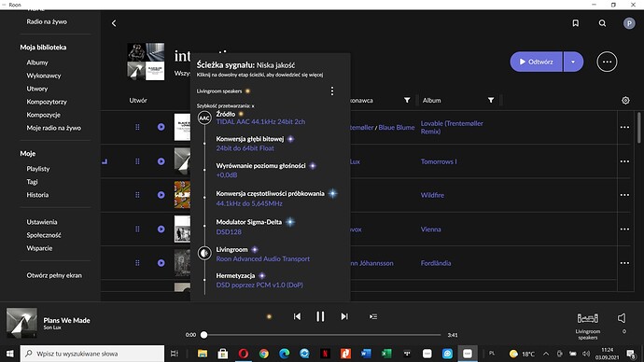Image resolution: width=644 pixels, height=362 pixels.
Task: Open the circled three-dot playlist options
Action: [x=607, y=62]
